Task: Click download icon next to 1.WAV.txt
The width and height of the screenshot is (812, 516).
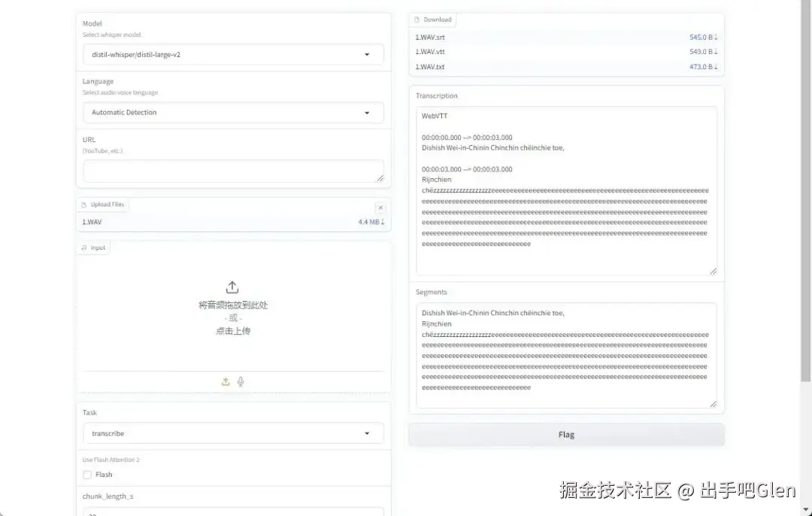Action: (x=714, y=66)
